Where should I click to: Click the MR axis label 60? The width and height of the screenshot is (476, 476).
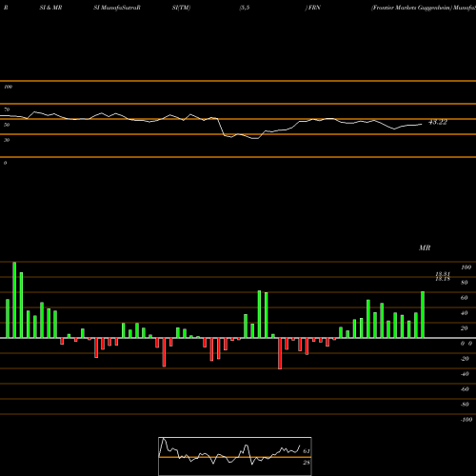(x=465, y=298)
